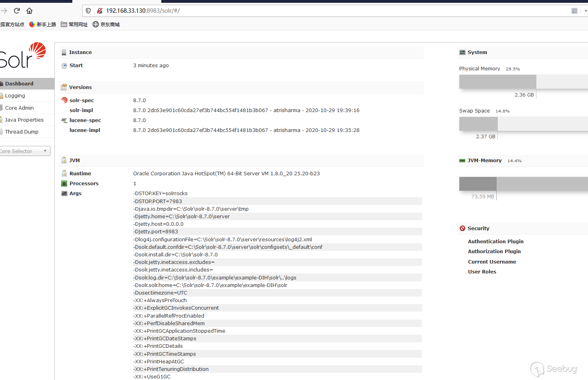Go to Core Admin page

click(x=27, y=108)
